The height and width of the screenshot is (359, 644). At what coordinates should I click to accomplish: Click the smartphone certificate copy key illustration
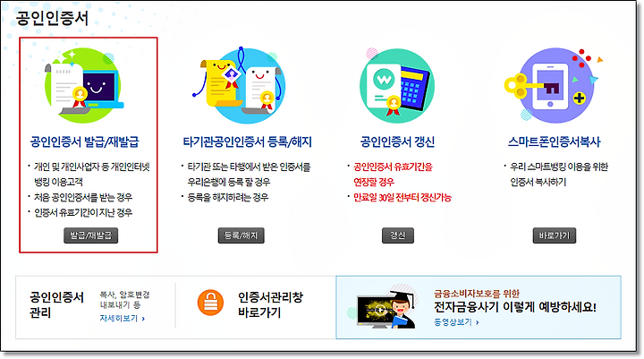click(x=554, y=86)
